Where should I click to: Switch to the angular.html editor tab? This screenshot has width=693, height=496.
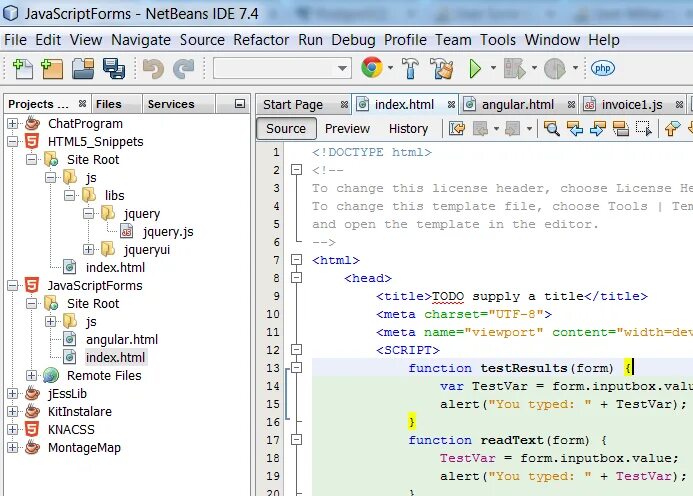(518, 105)
